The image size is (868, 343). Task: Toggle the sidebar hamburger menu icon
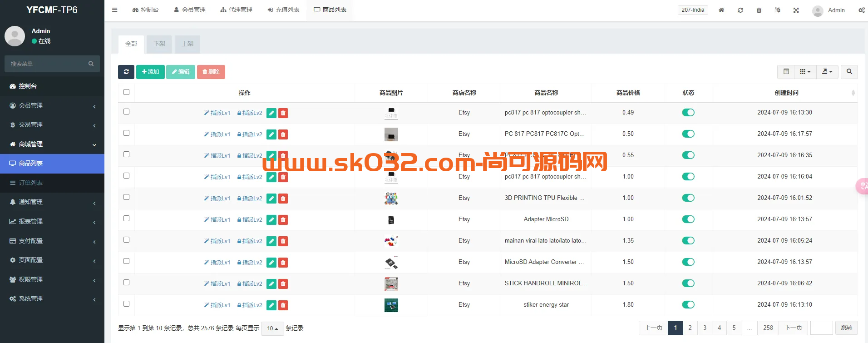point(115,10)
